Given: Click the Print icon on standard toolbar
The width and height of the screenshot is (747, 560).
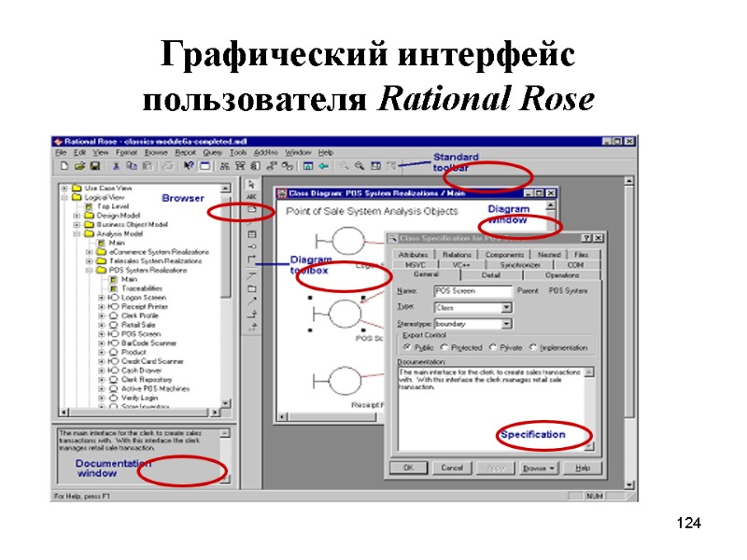Looking at the screenshot, I should 165,166.
